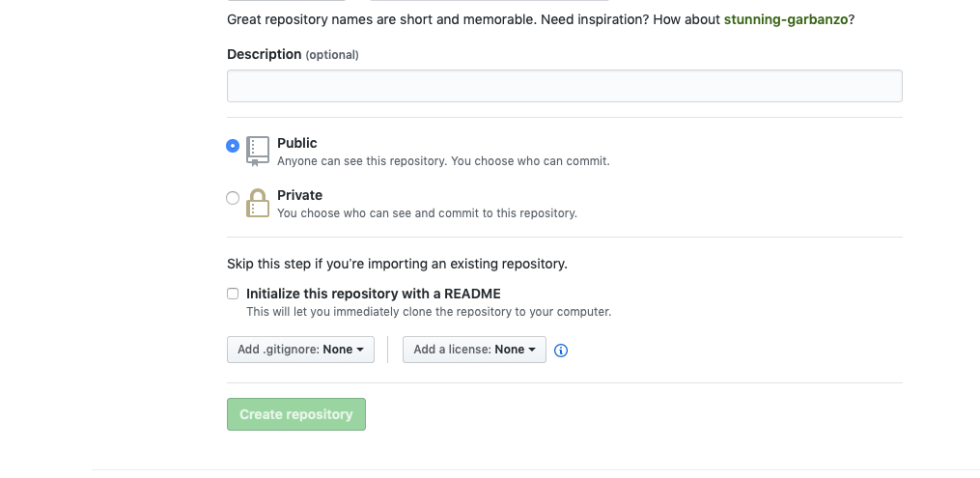Focus the Description text input field
The width and height of the screenshot is (980, 478).
tap(564, 86)
